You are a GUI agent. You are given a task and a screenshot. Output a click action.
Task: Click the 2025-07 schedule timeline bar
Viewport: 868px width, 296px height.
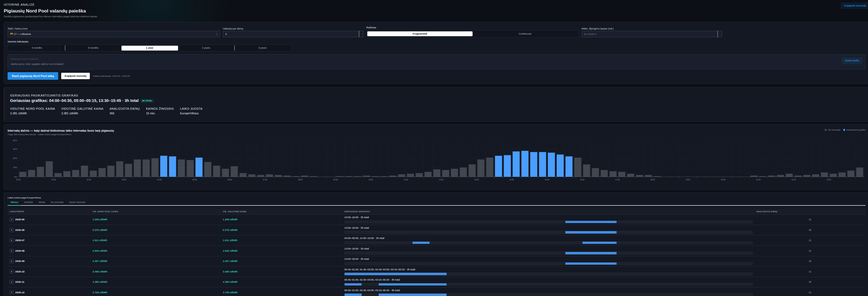pos(548,243)
